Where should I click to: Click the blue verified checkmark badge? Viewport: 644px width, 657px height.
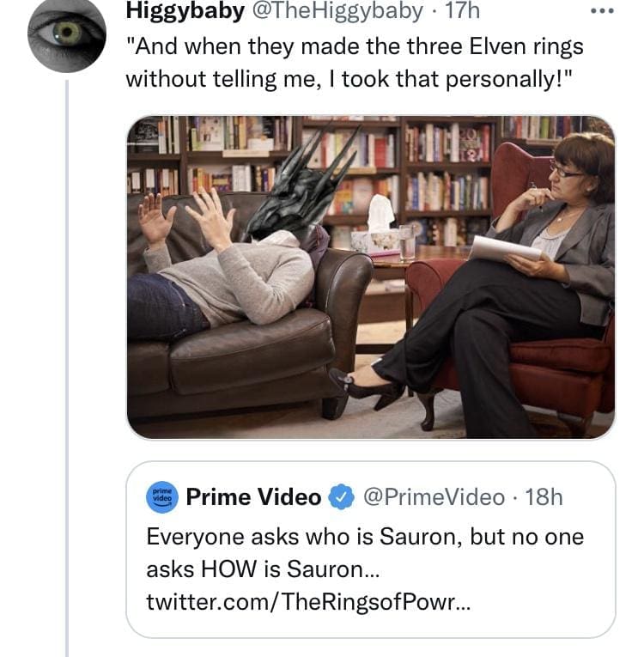click(341, 497)
